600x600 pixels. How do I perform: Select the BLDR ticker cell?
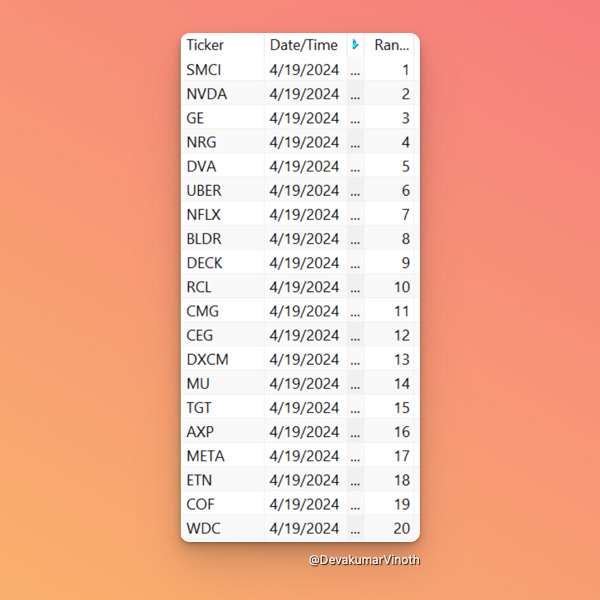tap(222, 238)
